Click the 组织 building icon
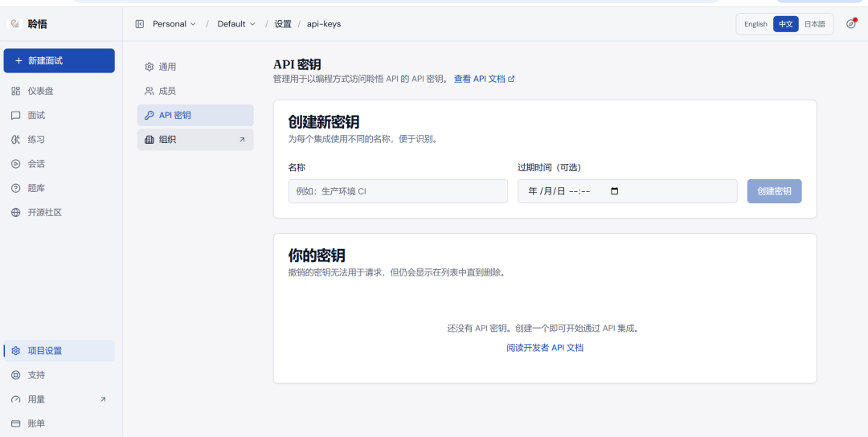This screenshot has height=437, width=868. [x=149, y=140]
